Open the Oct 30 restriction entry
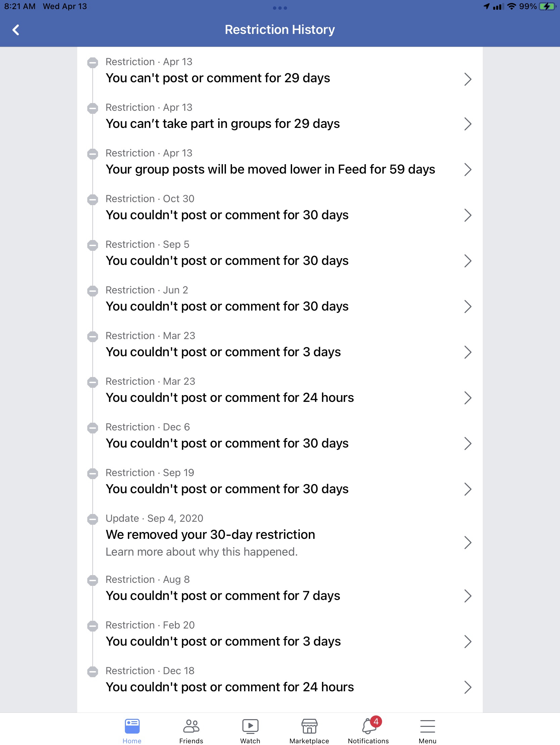The height and width of the screenshot is (745, 560). point(280,207)
